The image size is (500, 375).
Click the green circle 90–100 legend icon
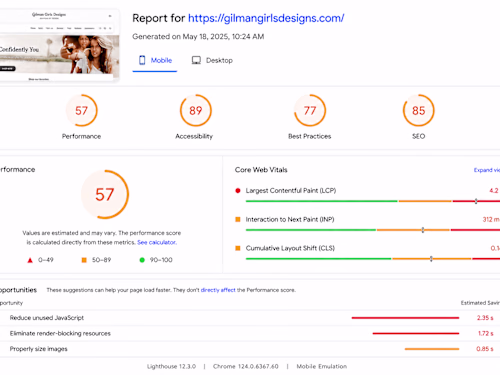pyautogui.click(x=142, y=260)
